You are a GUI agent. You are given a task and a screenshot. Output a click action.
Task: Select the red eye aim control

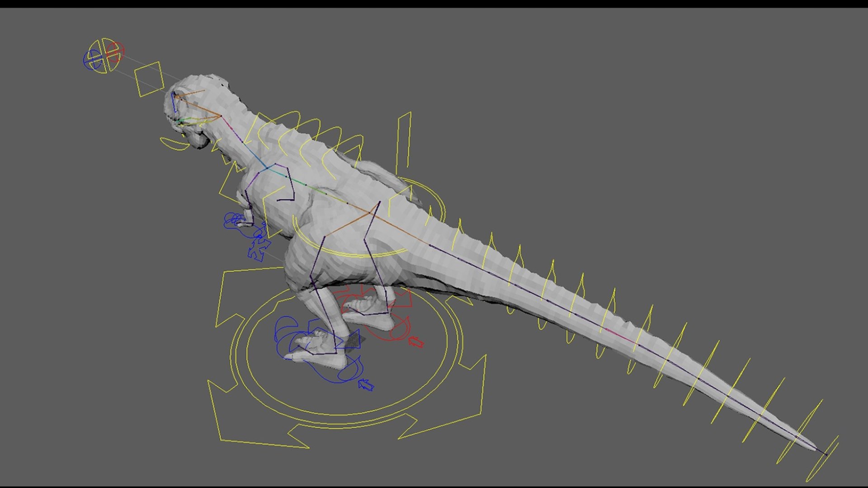(116, 52)
